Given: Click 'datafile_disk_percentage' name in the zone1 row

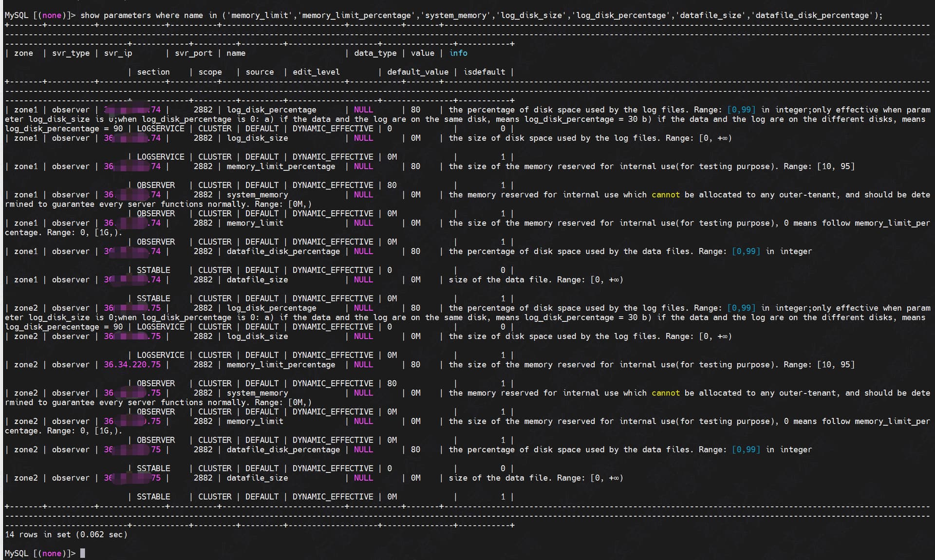Looking at the screenshot, I should pyautogui.click(x=283, y=252).
